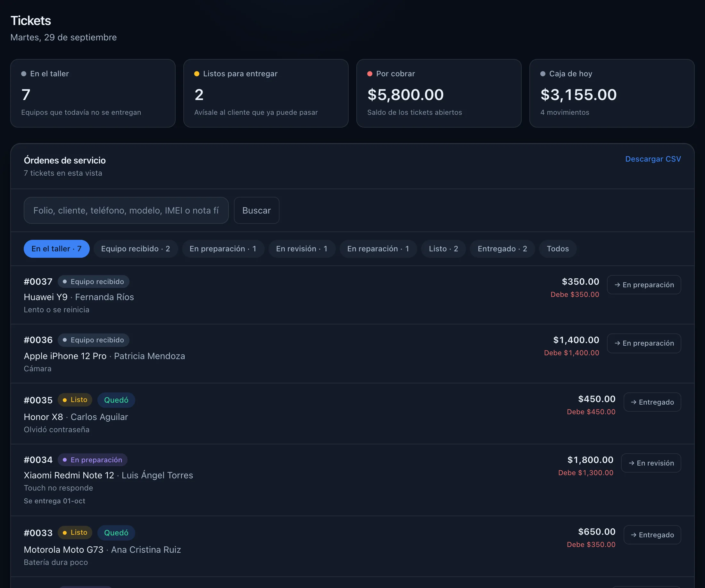
Task: Click ticket number #0036
Action: tap(38, 340)
